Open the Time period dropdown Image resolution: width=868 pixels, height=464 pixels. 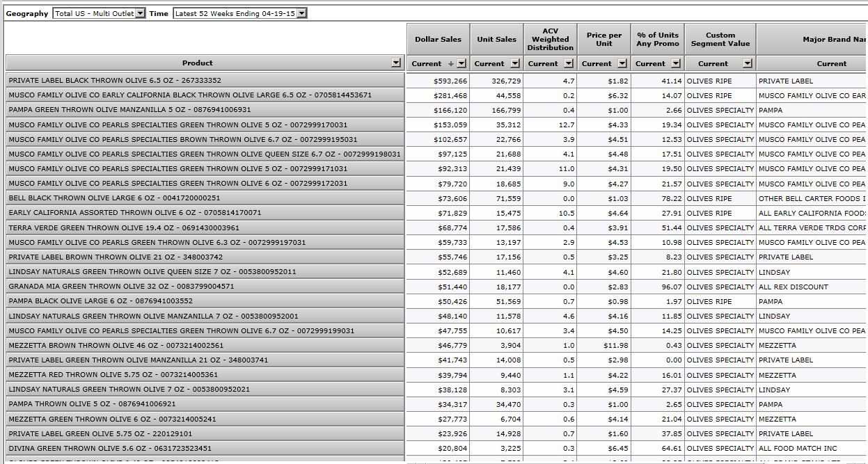[301, 13]
